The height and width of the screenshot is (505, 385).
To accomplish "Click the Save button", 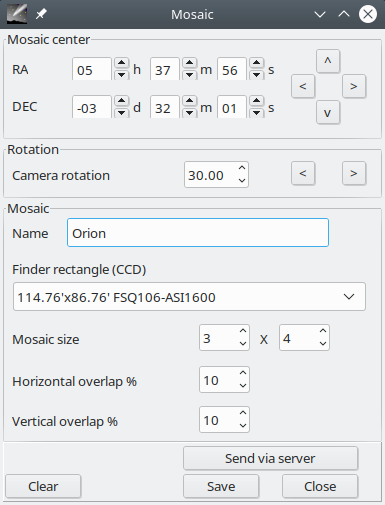I will (x=221, y=486).
